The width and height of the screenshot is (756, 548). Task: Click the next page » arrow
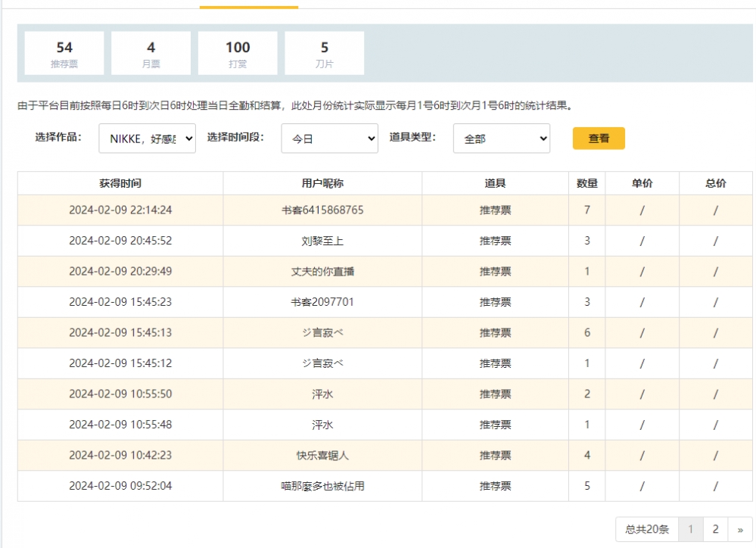pos(740,529)
